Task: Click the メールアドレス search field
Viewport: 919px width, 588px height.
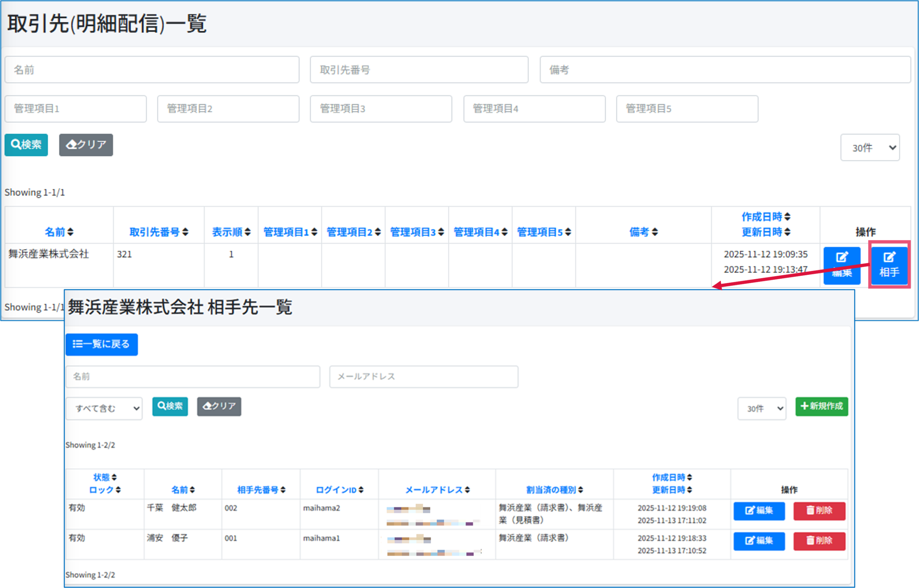Action: (423, 376)
